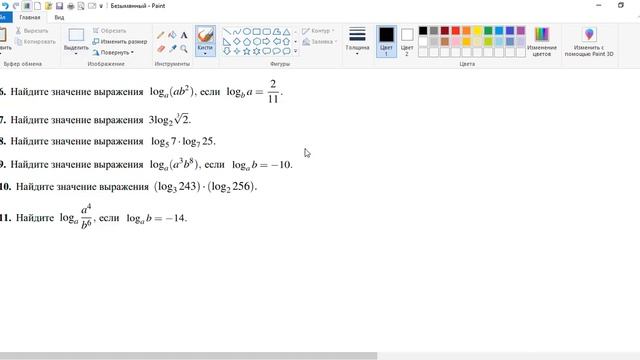Pick the red color swatch
The image size is (640, 360).
pos(456,31)
